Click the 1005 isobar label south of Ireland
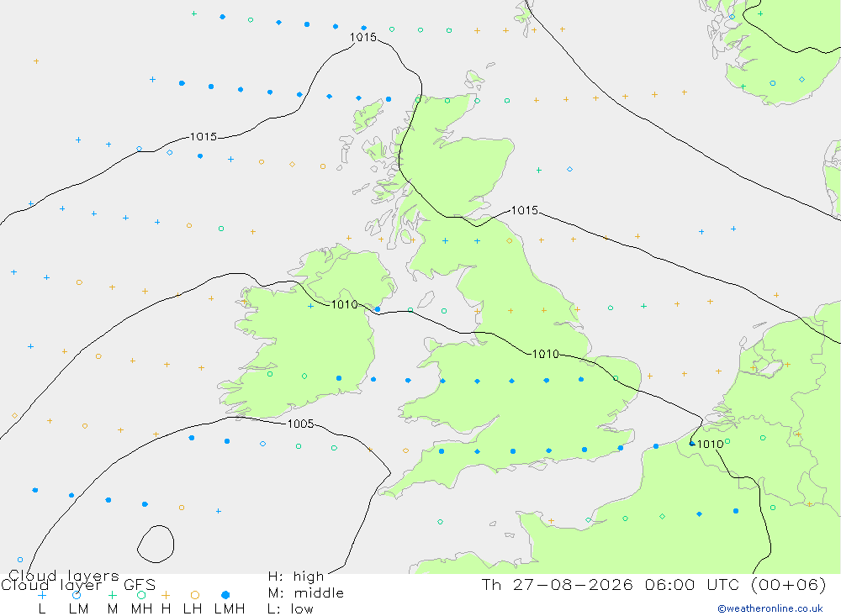This screenshot has width=841, height=616. [x=300, y=424]
